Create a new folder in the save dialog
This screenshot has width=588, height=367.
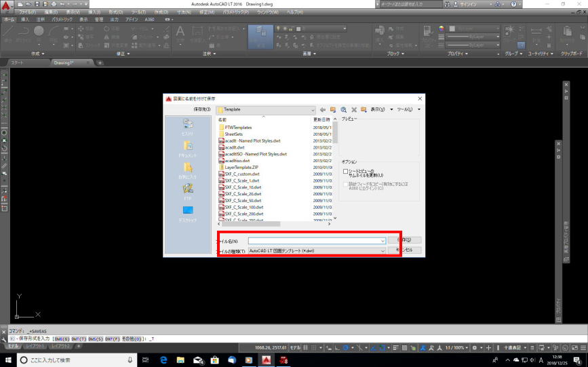pyautogui.click(x=364, y=110)
